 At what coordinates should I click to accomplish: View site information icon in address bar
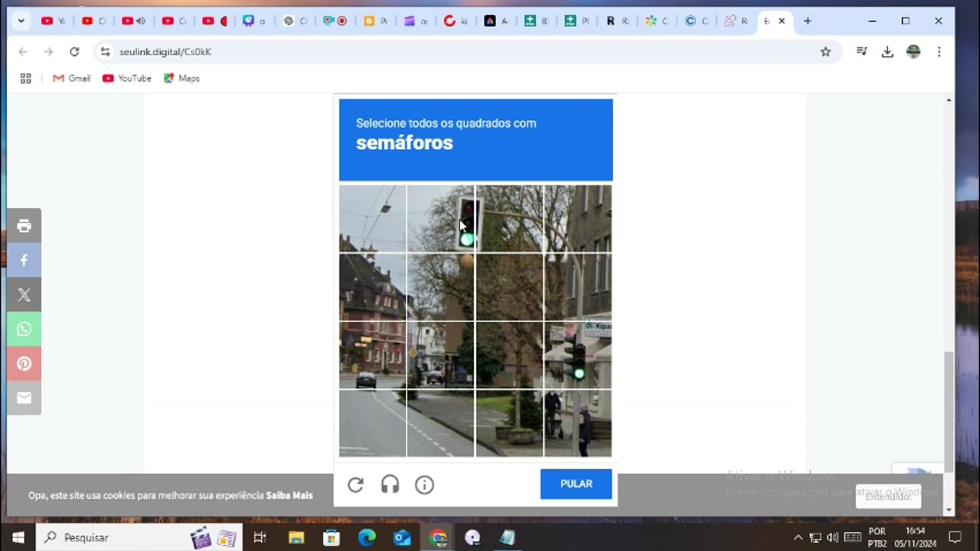pos(106,51)
